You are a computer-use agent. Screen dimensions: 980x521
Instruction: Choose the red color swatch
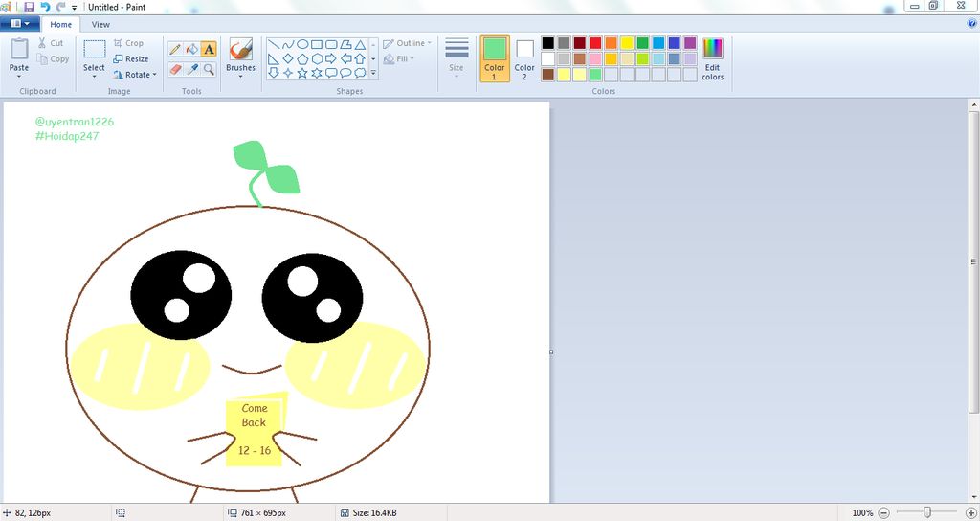coord(595,43)
